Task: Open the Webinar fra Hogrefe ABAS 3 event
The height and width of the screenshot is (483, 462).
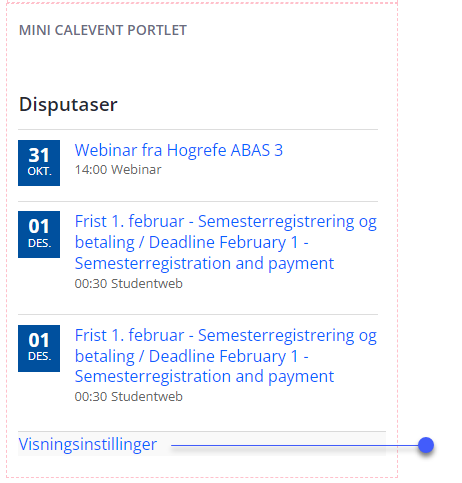Action: point(179,150)
